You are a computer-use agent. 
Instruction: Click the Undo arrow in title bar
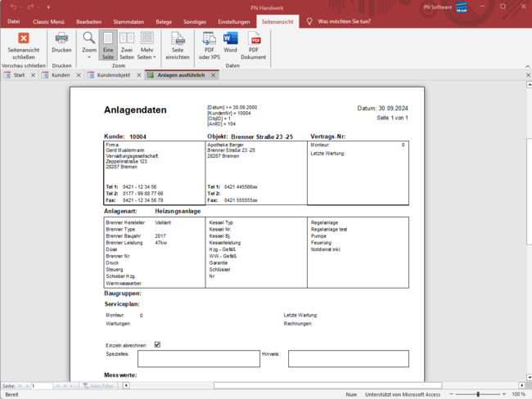coord(13,7)
